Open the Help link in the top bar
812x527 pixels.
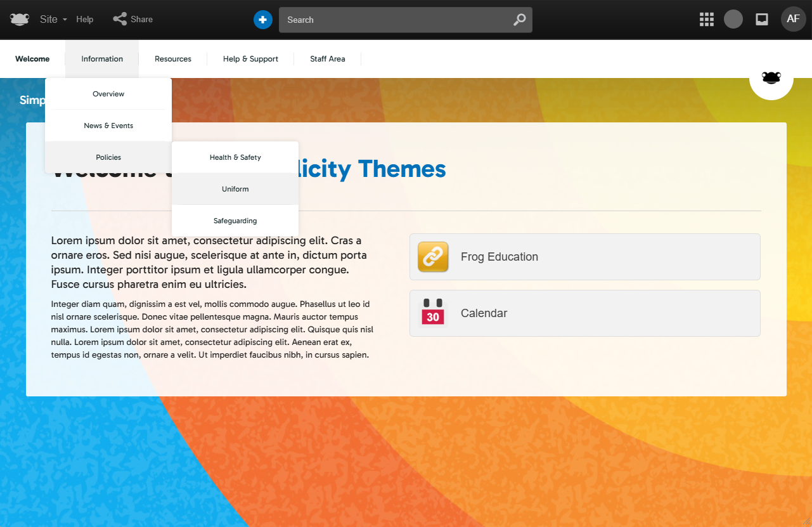click(x=85, y=20)
